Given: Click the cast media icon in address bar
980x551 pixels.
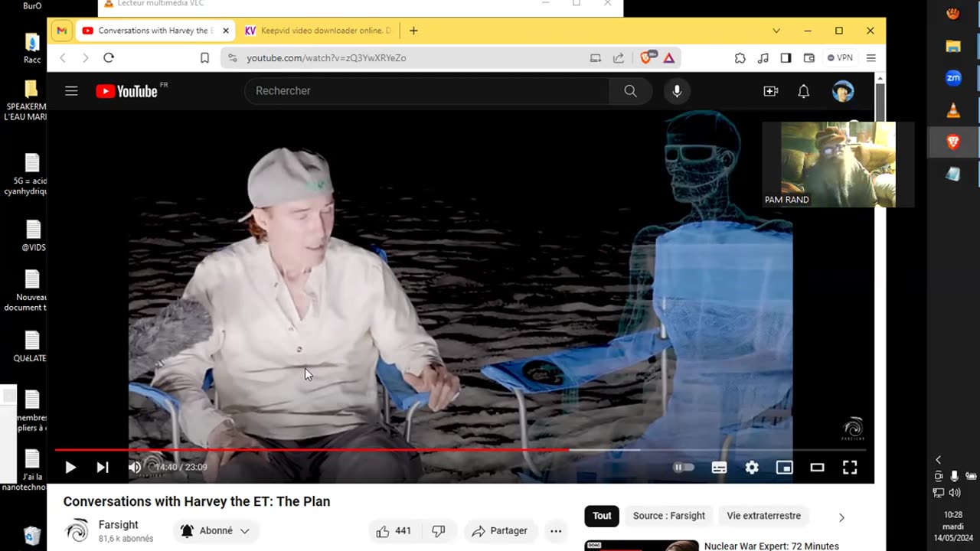Looking at the screenshot, I should [596, 57].
